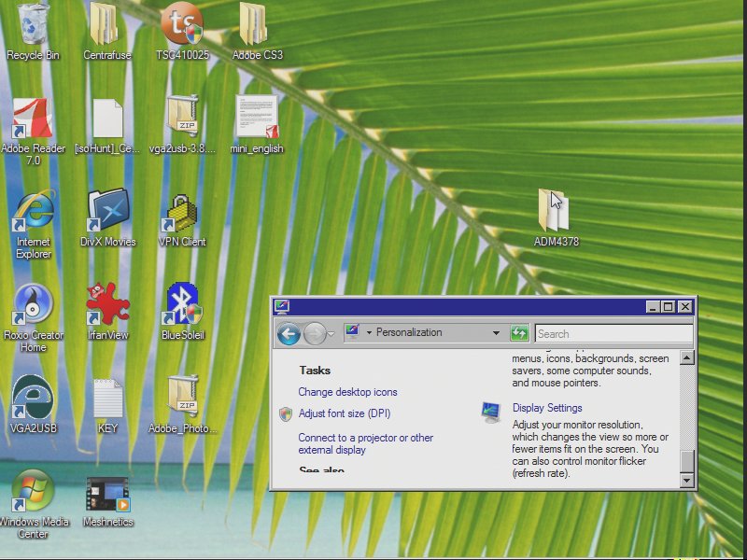Viewport: 747px width, 560px height.
Task: Select the ADM4378 folder on desktop
Action: tap(556, 213)
